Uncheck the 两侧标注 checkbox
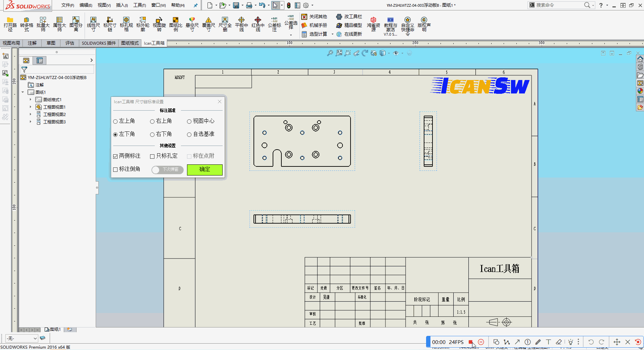644x350 pixels. 116,156
